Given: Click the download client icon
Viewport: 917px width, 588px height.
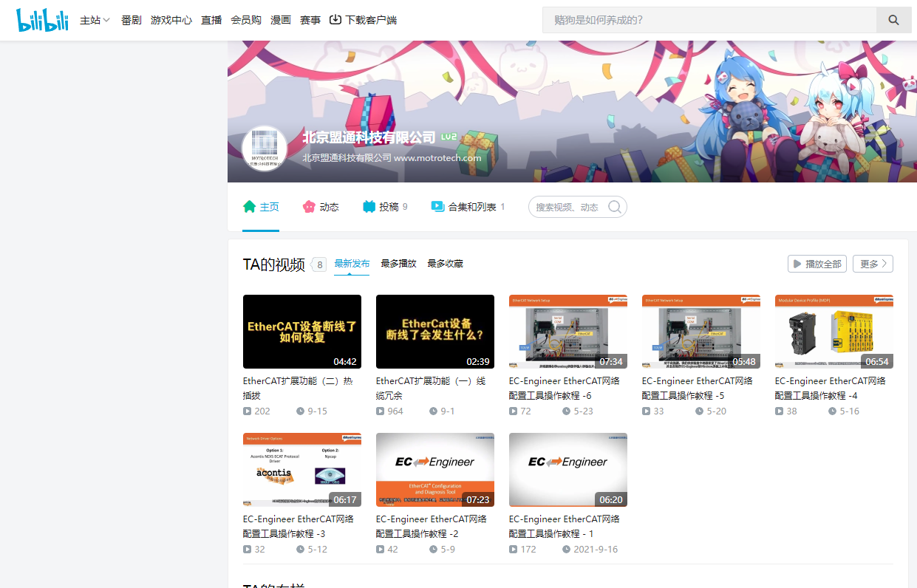Looking at the screenshot, I should (x=335, y=20).
